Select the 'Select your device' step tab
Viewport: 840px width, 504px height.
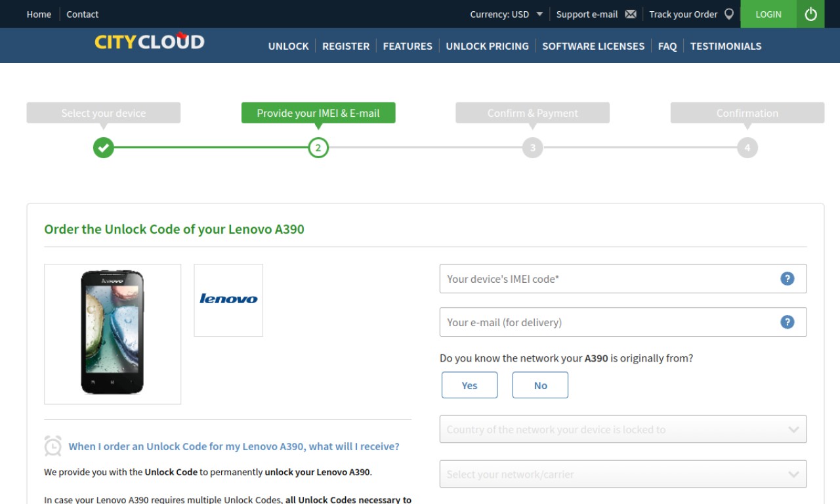tap(103, 113)
